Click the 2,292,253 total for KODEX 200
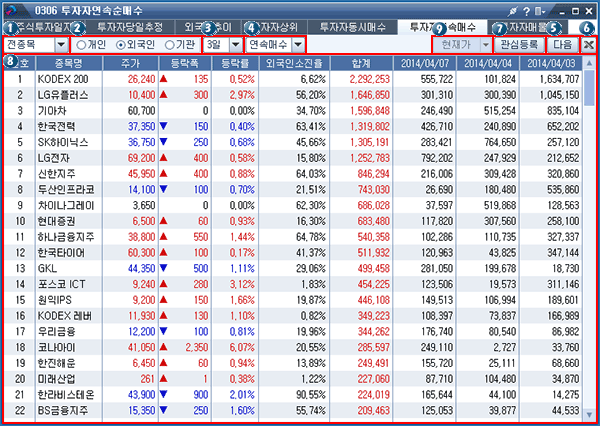Viewport: 600px width, 426px height. pos(370,79)
